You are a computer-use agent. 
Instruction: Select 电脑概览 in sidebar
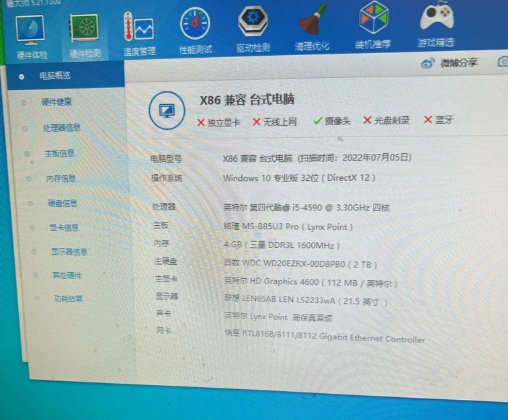coord(54,76)
